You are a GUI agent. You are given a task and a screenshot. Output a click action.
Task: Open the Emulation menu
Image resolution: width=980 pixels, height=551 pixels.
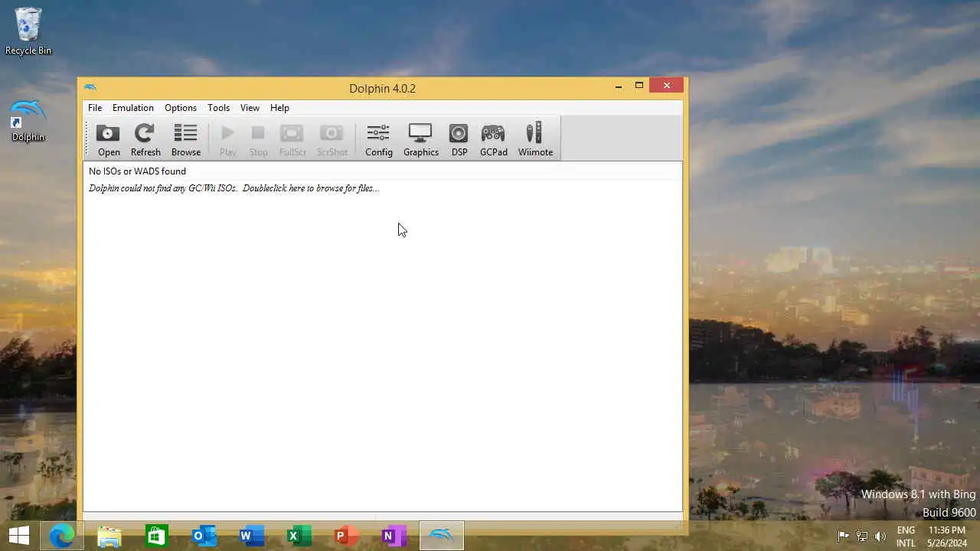pyautogui.click(x=133, y=108)
